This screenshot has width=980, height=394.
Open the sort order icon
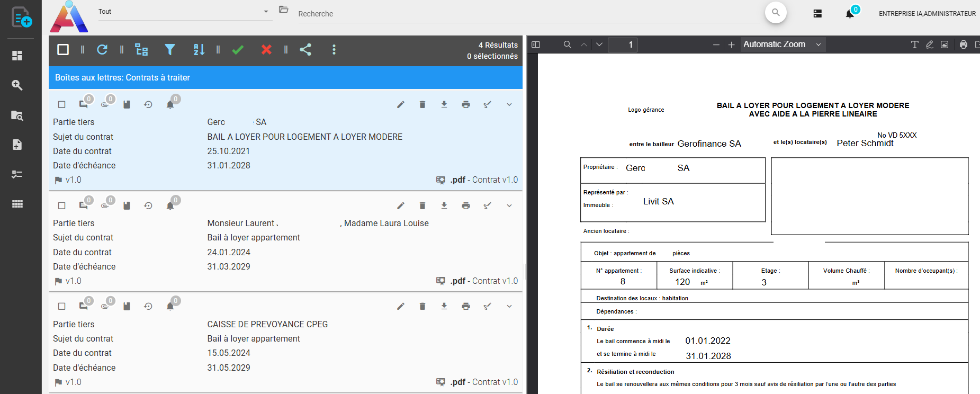[x=199, y=50]
